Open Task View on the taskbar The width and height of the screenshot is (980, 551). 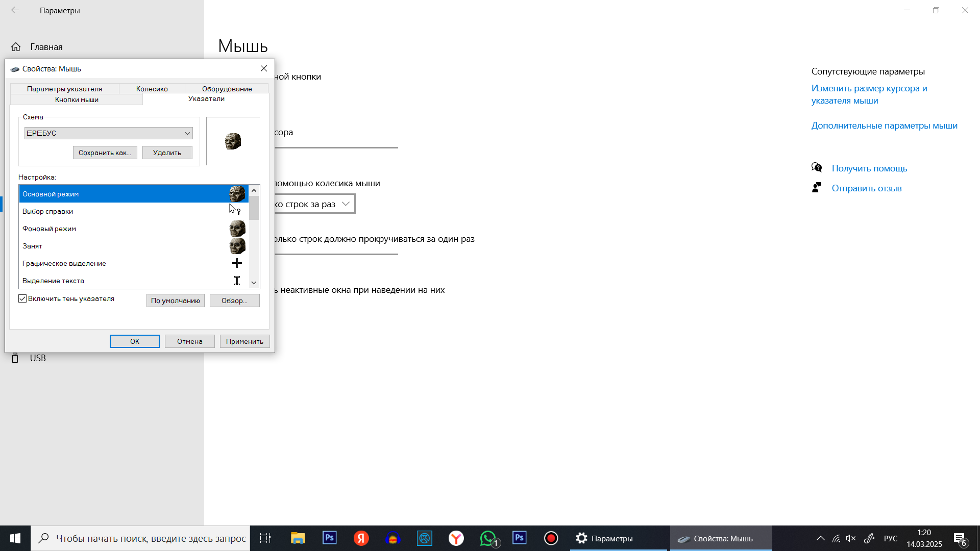(265, 538)
